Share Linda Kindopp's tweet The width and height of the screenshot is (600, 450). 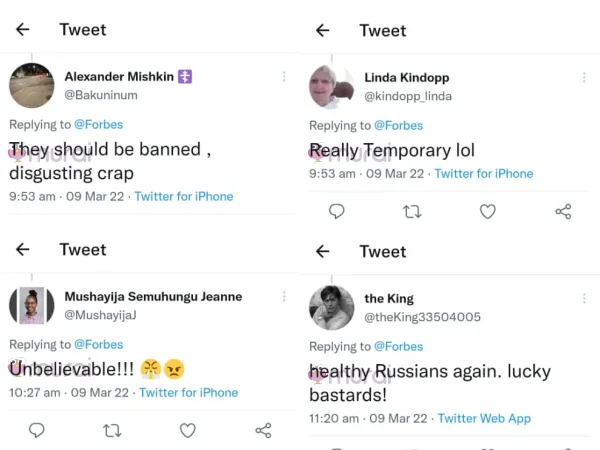coord(563,211)
